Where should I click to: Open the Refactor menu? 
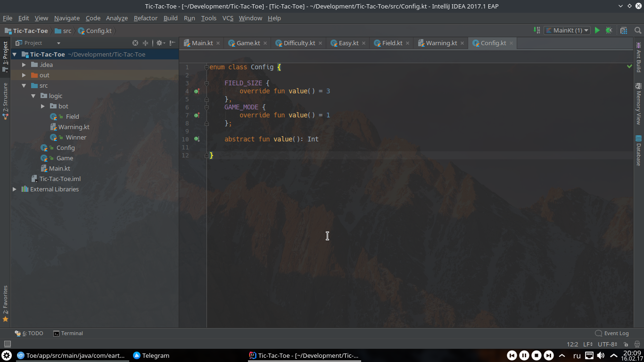146,18
